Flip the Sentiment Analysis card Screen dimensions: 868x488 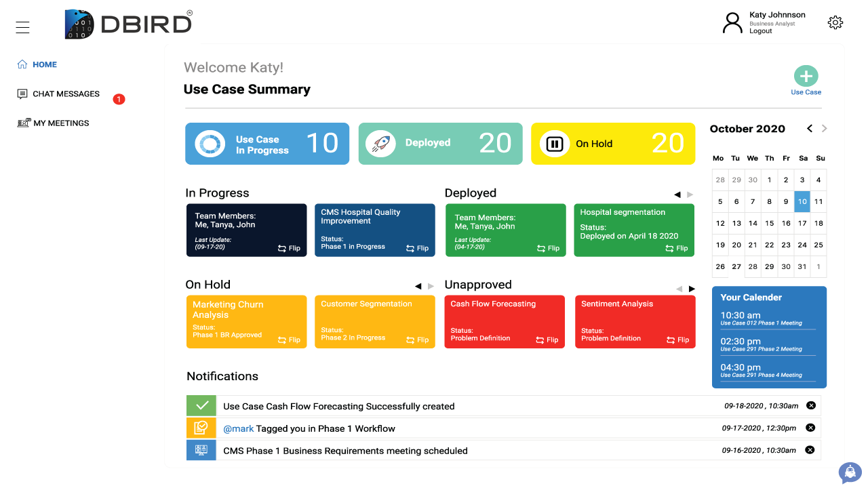[x=677, y=340]
